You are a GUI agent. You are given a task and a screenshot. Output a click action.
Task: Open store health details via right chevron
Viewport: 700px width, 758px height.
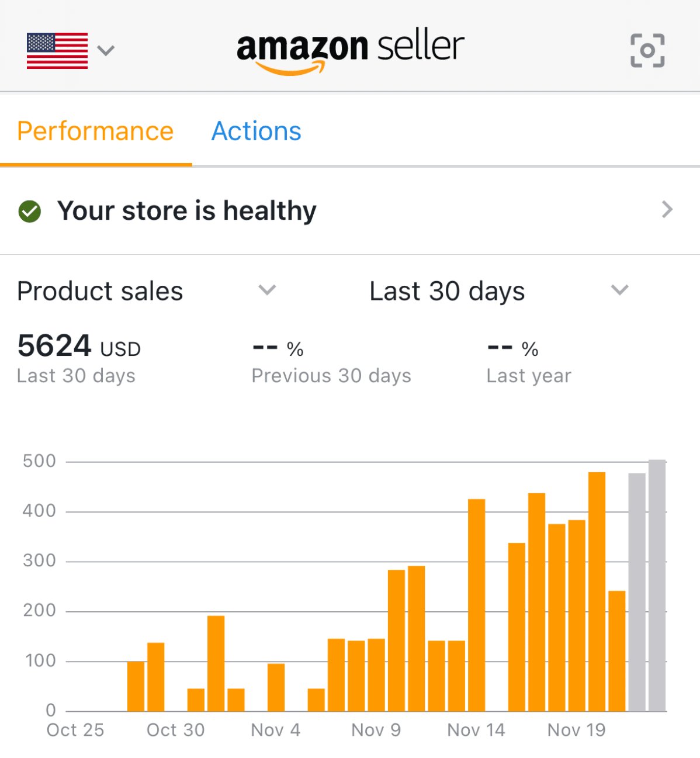coord(667,209)
